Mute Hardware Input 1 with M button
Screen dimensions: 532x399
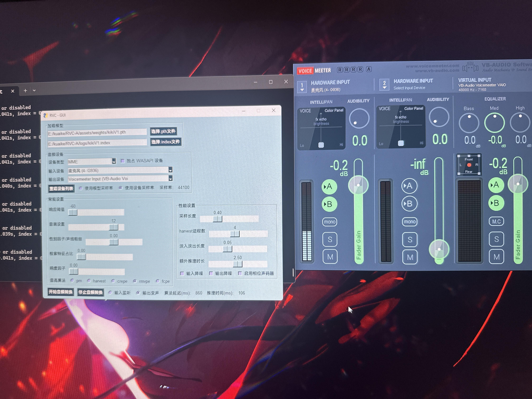click(330, 257)
